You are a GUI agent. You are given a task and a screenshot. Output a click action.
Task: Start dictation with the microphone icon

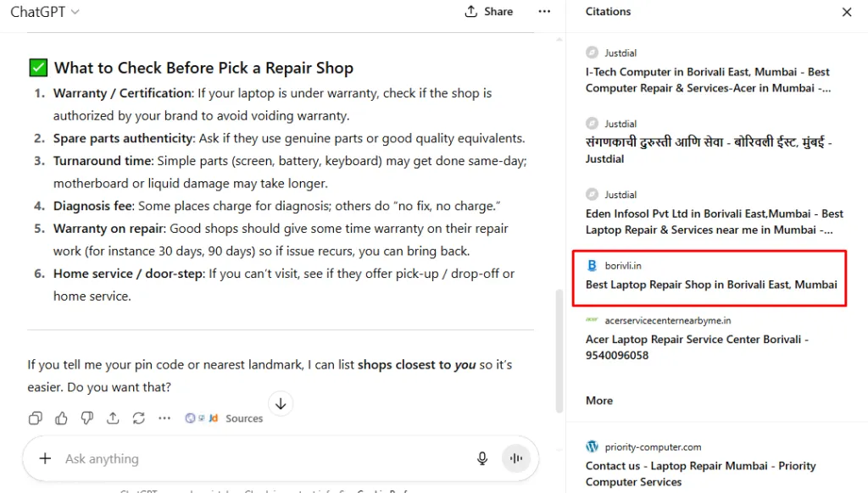(x=482, y=458)
